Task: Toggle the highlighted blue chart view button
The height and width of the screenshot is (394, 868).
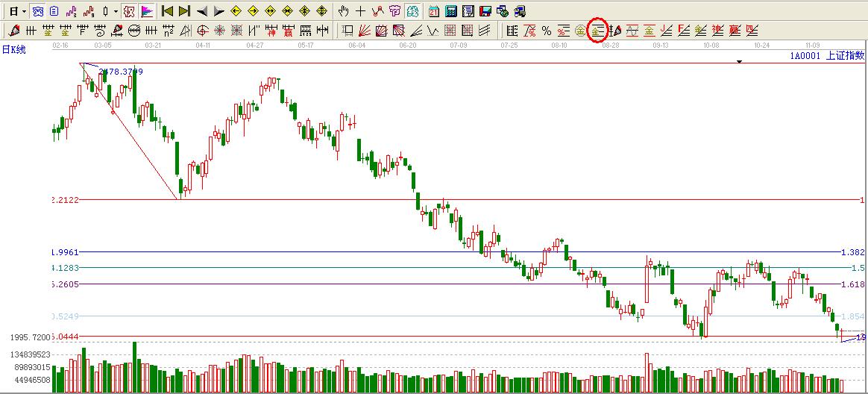Action: point(38,11)
